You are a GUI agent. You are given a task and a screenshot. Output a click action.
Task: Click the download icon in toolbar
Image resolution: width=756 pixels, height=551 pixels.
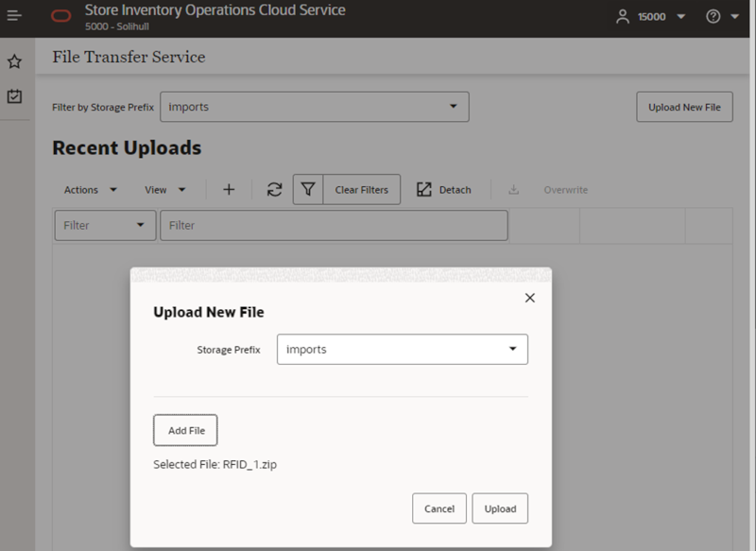click(x=513, y=189)
